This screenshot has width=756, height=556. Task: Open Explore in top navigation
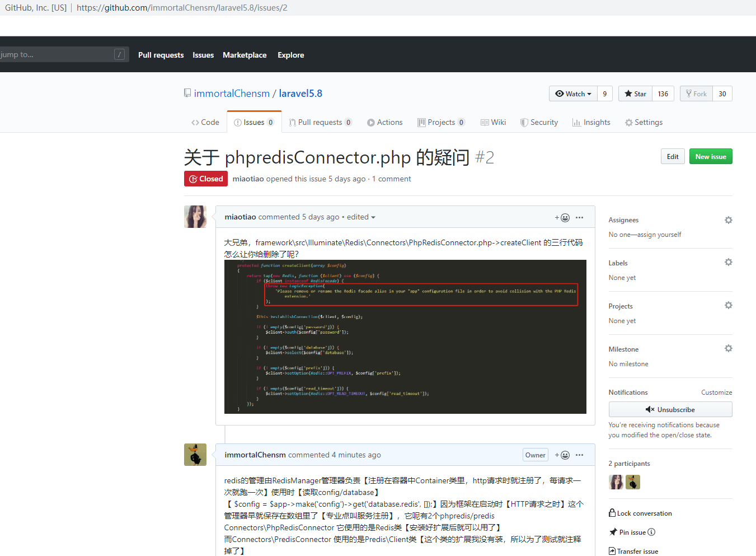pos(291,55)
